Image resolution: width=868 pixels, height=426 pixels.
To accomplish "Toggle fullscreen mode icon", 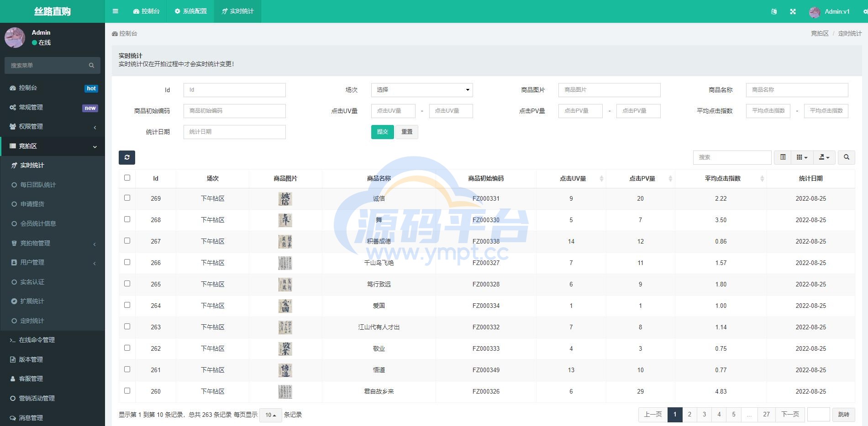I will pos(793,11).
